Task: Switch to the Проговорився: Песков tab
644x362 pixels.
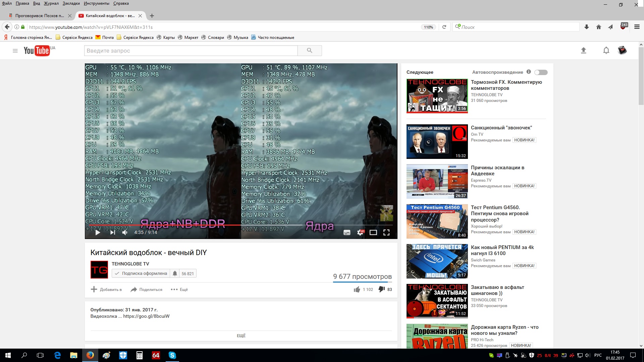Action: pyautogui.click(x=40, y=16)
